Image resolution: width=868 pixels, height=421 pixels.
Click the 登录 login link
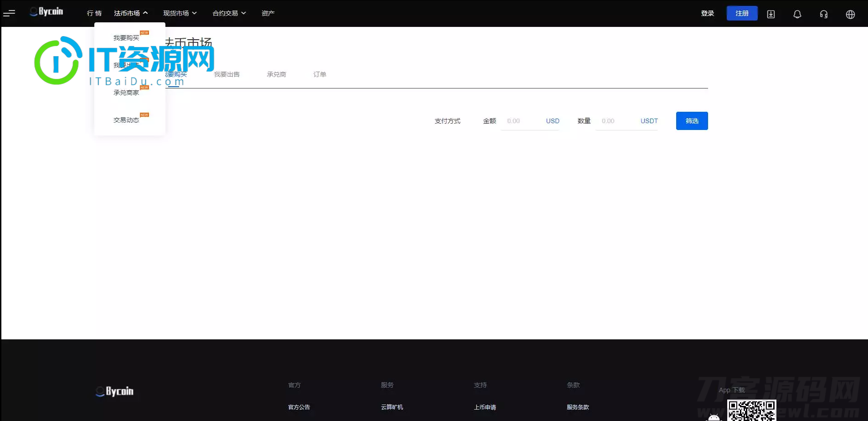[708, 13]
